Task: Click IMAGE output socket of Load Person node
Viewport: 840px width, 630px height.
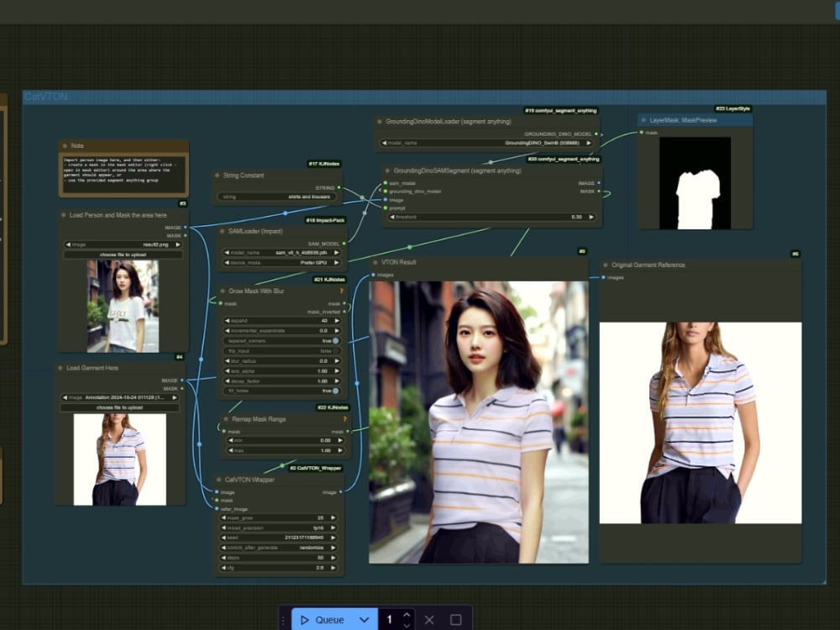Action: [x=186, y=228]
